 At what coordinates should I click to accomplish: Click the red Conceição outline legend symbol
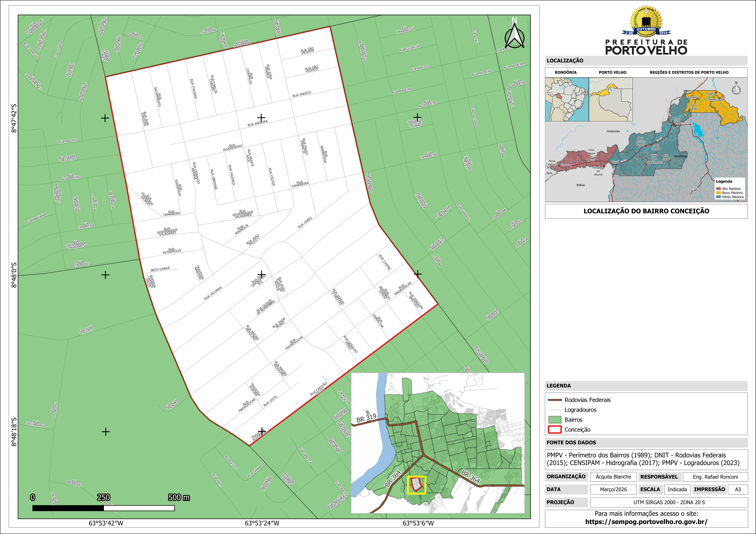click(x=555, y=429)
